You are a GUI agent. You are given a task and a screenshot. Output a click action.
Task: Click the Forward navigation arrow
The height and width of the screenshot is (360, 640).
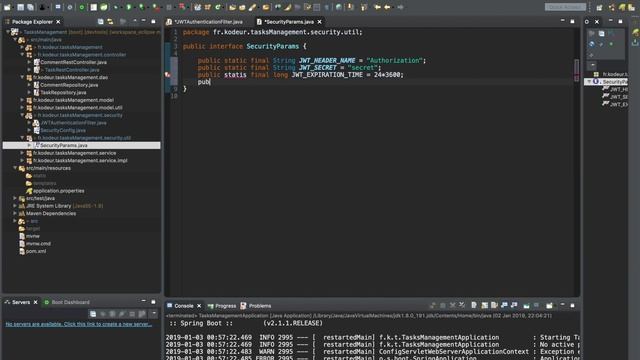click(x=400, y=7)
